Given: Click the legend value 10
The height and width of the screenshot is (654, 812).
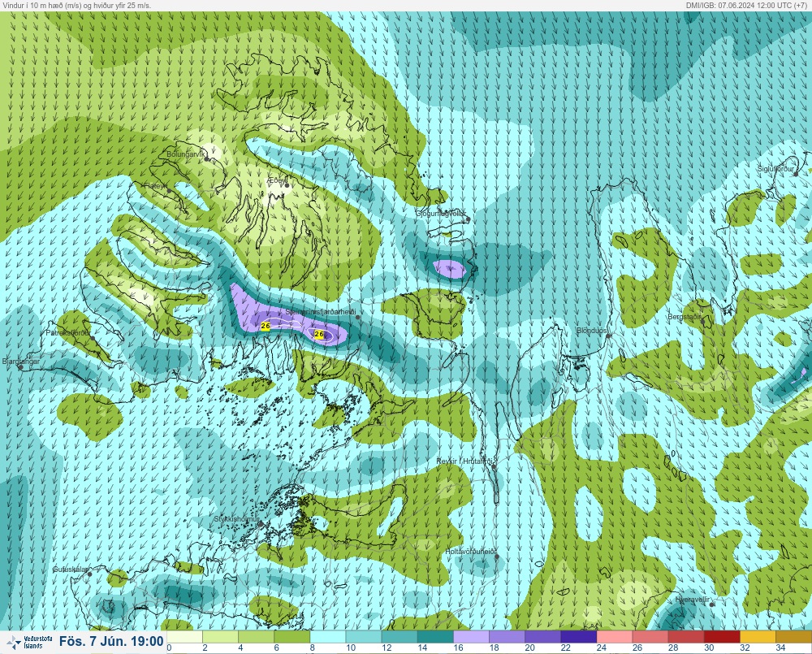Looking at the screenshot, I should pyautogui.click(x=351, y=648).
